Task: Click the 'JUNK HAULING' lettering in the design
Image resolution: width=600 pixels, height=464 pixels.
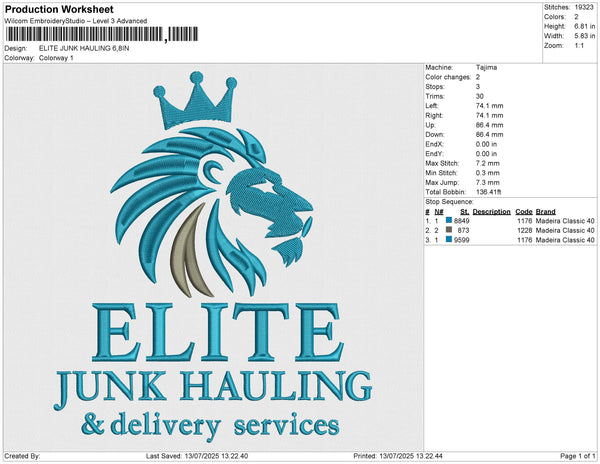Action: [213, 389]
